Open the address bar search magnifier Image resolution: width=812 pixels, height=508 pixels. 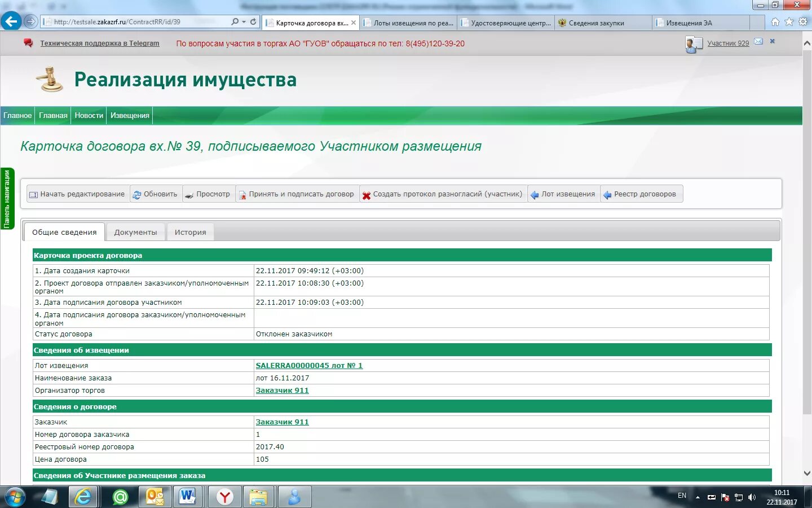coord(235,22)
